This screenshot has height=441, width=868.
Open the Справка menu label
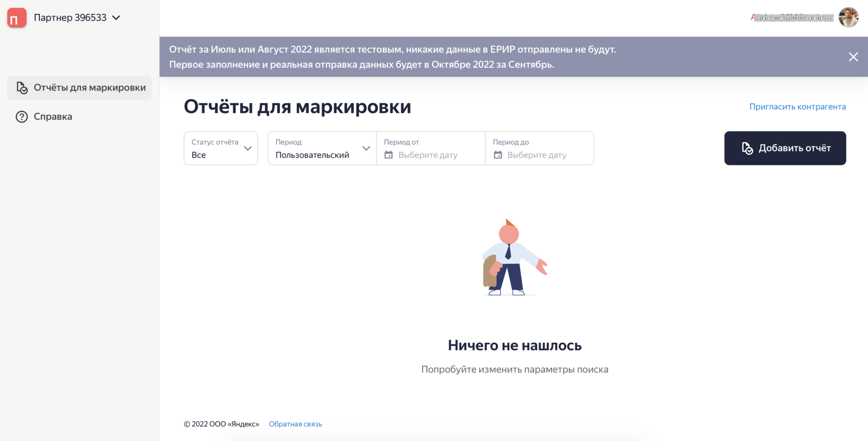click(x=53, y=117)
